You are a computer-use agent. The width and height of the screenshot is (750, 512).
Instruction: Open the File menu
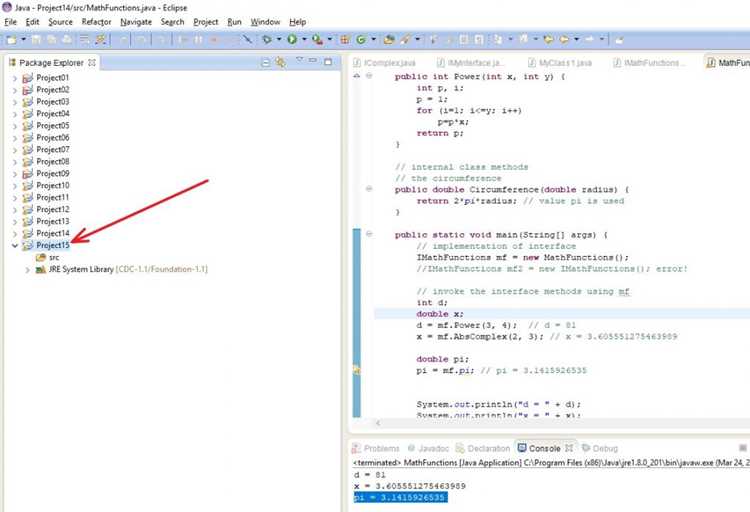pos(11,22)
